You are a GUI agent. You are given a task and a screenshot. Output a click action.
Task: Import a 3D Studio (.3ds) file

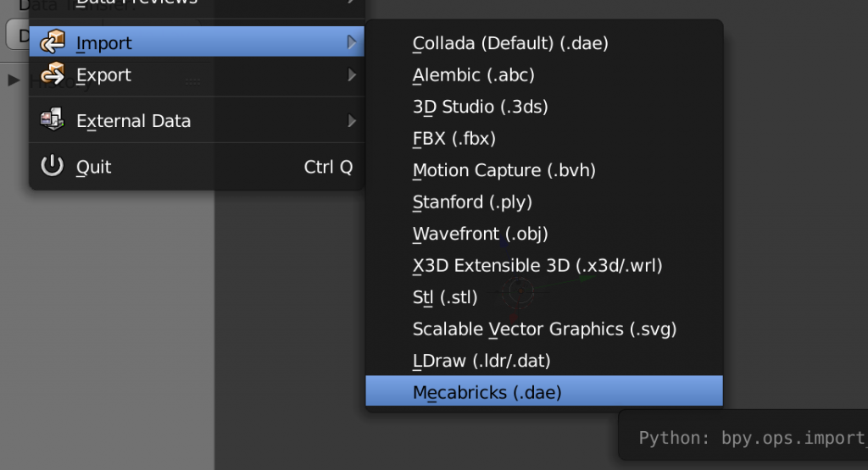[480, 107]
